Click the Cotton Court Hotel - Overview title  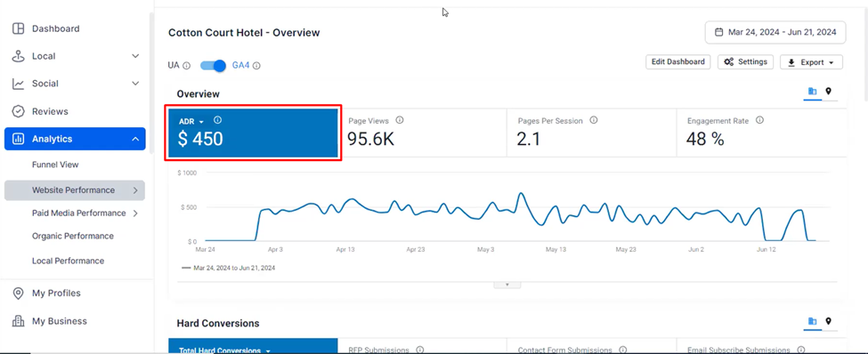[x=244, y=33]
